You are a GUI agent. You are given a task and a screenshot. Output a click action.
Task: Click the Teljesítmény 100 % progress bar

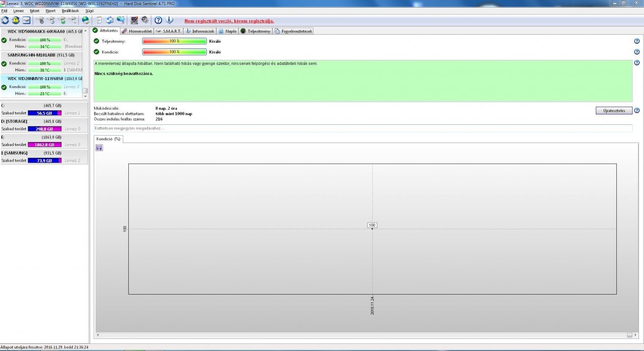click(x=175, y=41)
